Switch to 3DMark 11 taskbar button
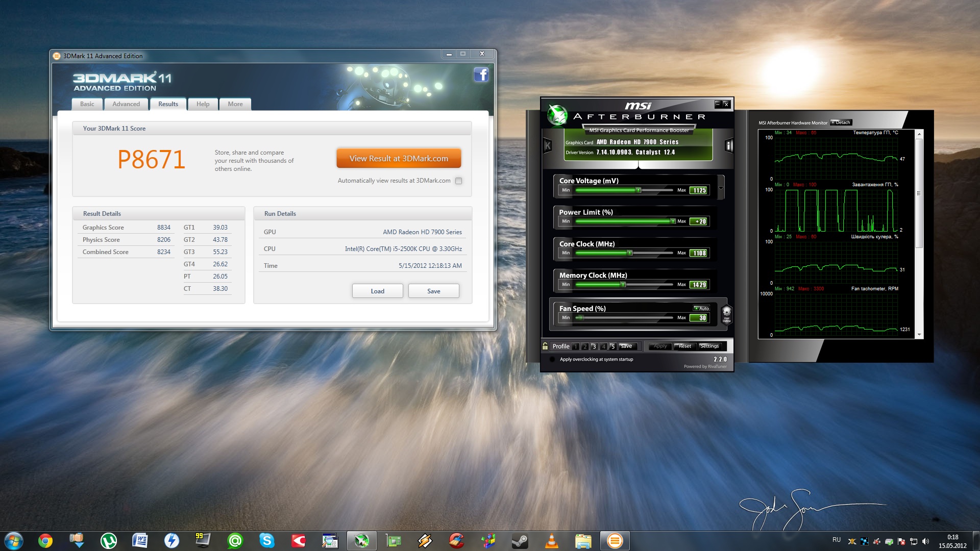The image size is (980, 551). point(615,541)
